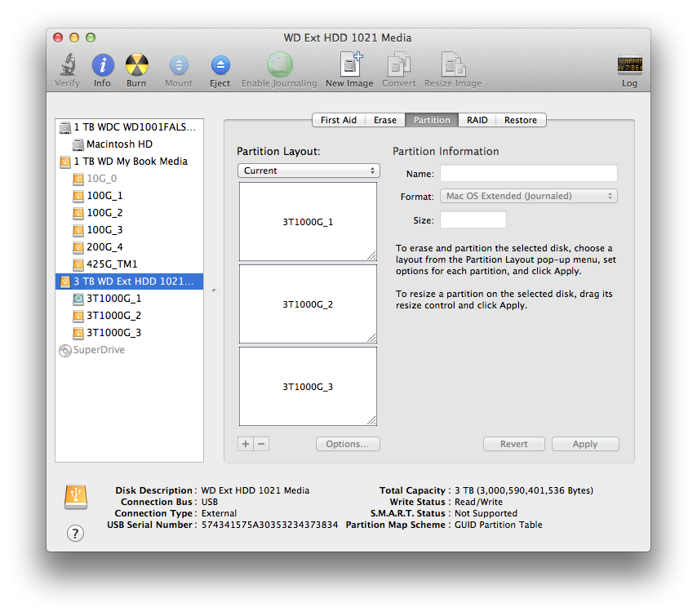697x616 pixels.
Task: Click the partition Size field
Action: point(473,220)
